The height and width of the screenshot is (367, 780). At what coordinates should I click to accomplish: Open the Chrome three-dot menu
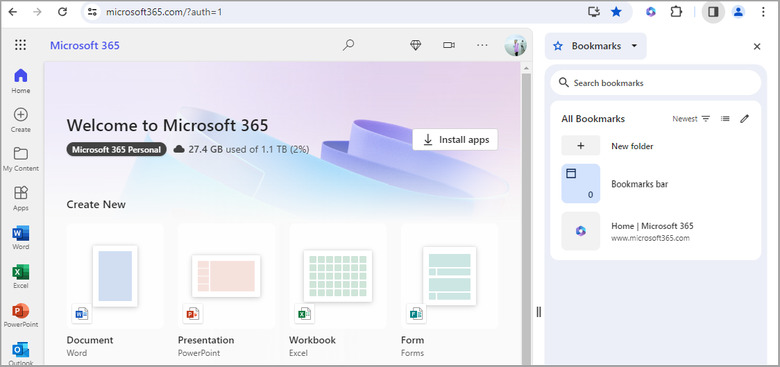click(x=763, y=12)
